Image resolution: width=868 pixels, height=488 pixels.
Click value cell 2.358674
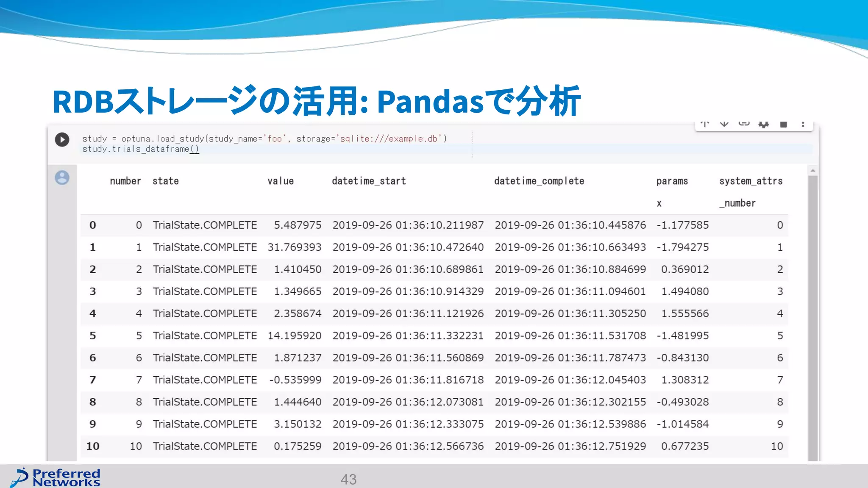298,313
